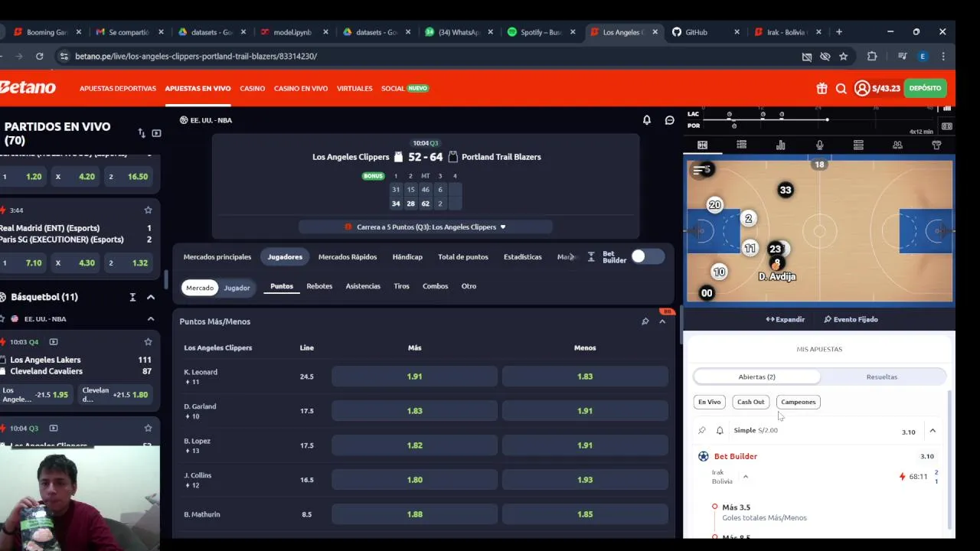The height and width of the screenshot is (551, 980).
Task: Click the sort arrows icon beside Partidos en Vivo
Action: (142, 133)
